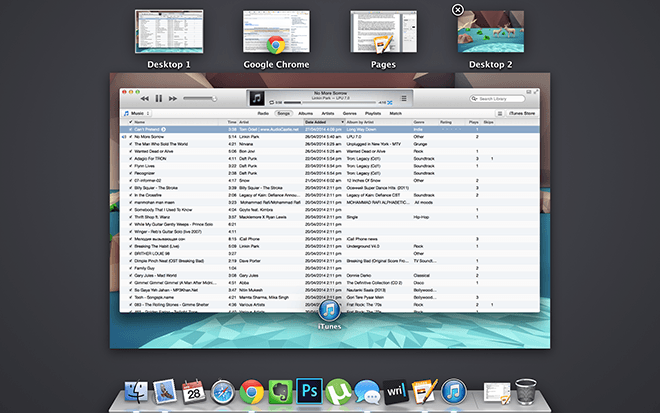Open the Music library dropdown
This screenshot has width=660, height=413.
coord(137,113)
